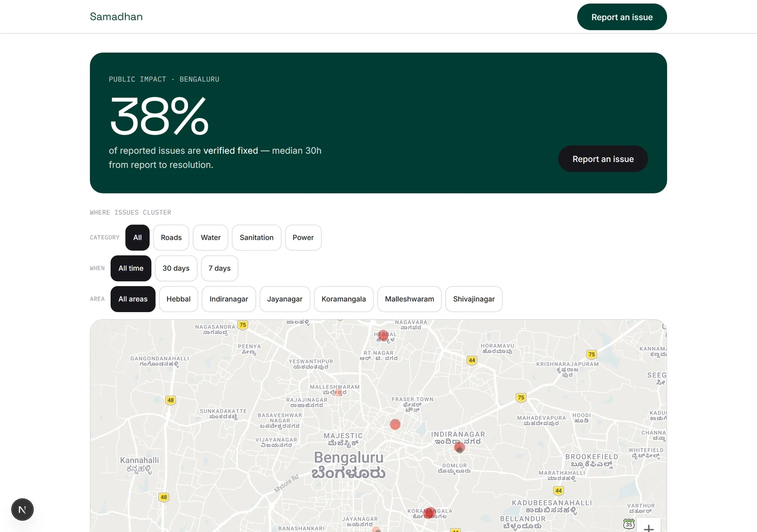
Task: Click the 38% impact statistic
Action: [x=159, y=116]
